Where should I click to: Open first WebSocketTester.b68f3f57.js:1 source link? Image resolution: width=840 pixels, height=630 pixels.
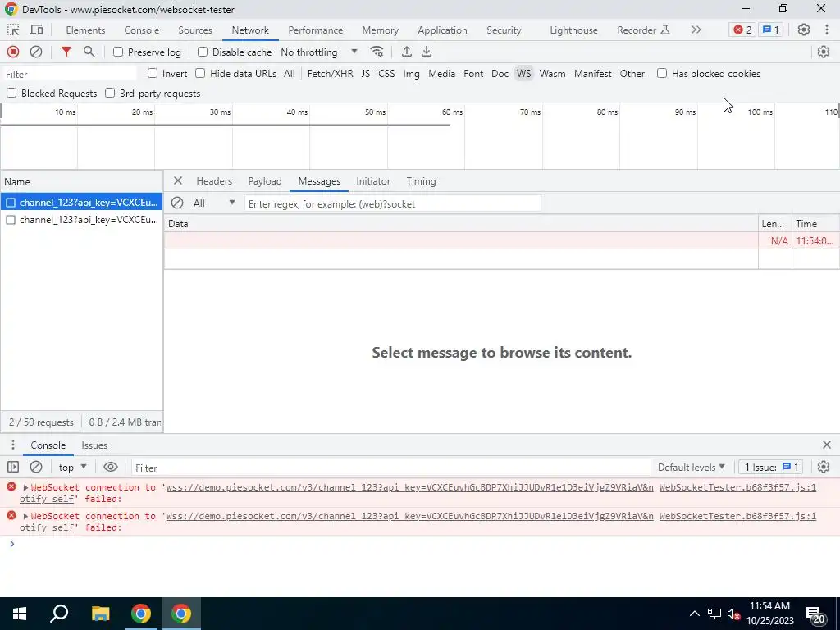pyautogui.click(x=737, y=487)
